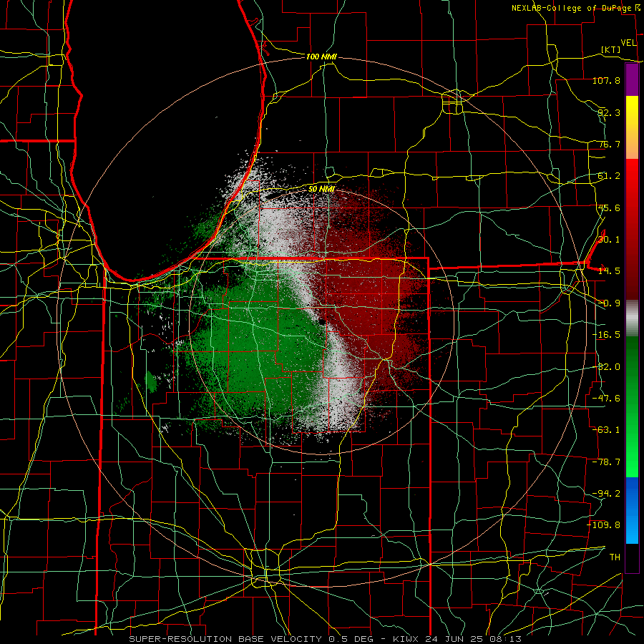
Task: Select the -63.1 velocity scale value
Action: [606, 430]
